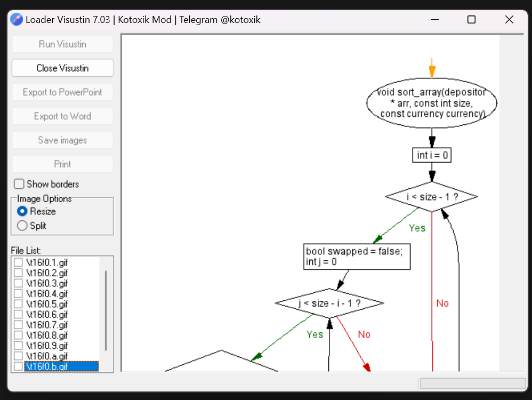Click the 'j < size - i - 1 ?' diamond
Screen dimensions: 532x400
(329, 303)
